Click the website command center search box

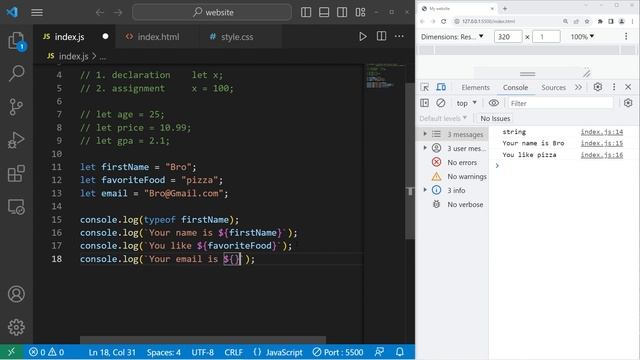[212, 12]
